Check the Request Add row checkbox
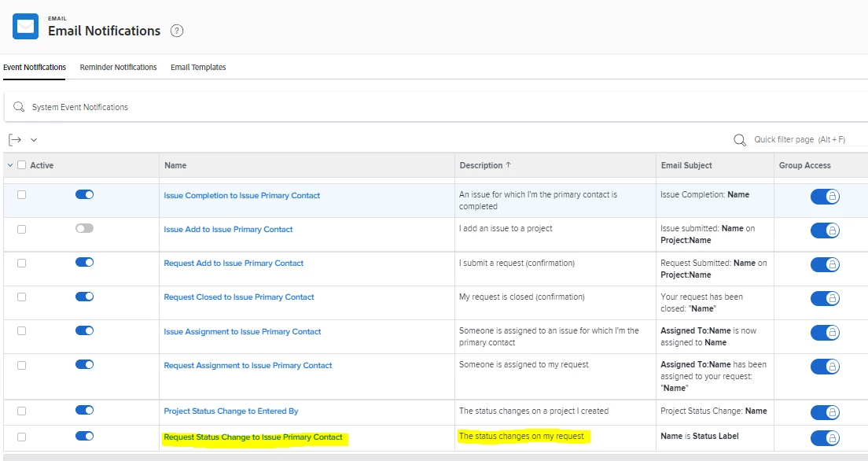The image size is (868, 461). pos(21,263)
